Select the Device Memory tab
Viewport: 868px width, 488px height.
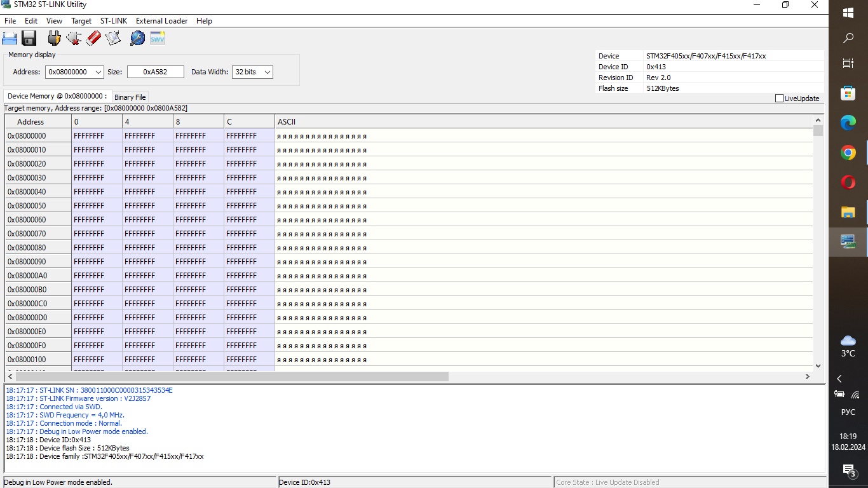[x=57, y=96]
